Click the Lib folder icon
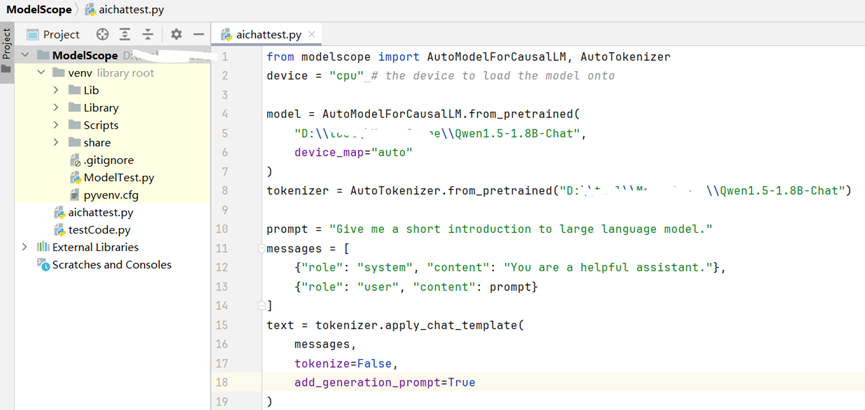This screenshot has width=865, height=410. click(74, 90)
